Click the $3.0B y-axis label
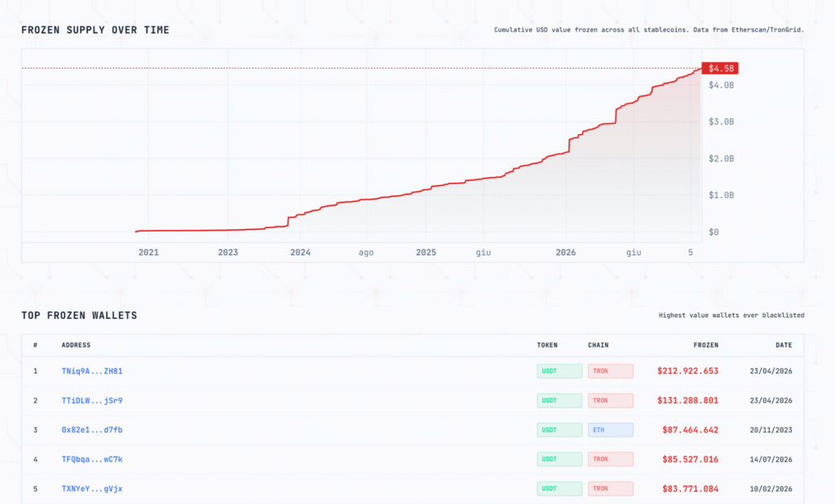 721,122
